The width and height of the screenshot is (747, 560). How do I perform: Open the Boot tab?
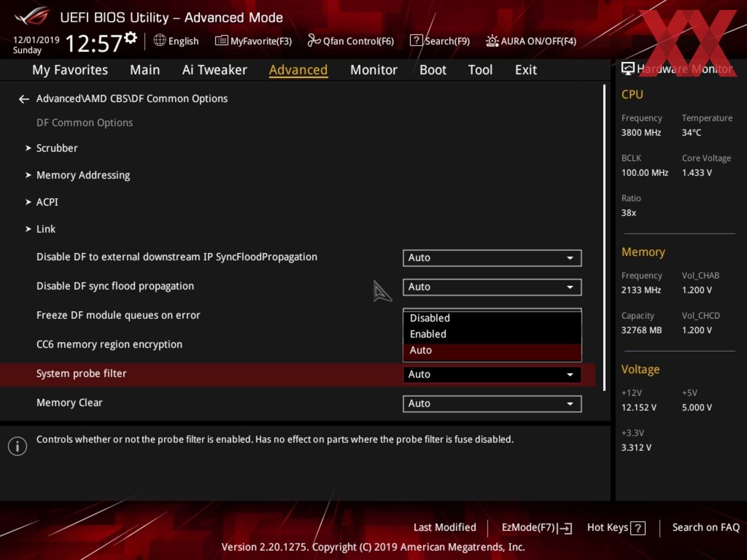click(x=433, y=70)
